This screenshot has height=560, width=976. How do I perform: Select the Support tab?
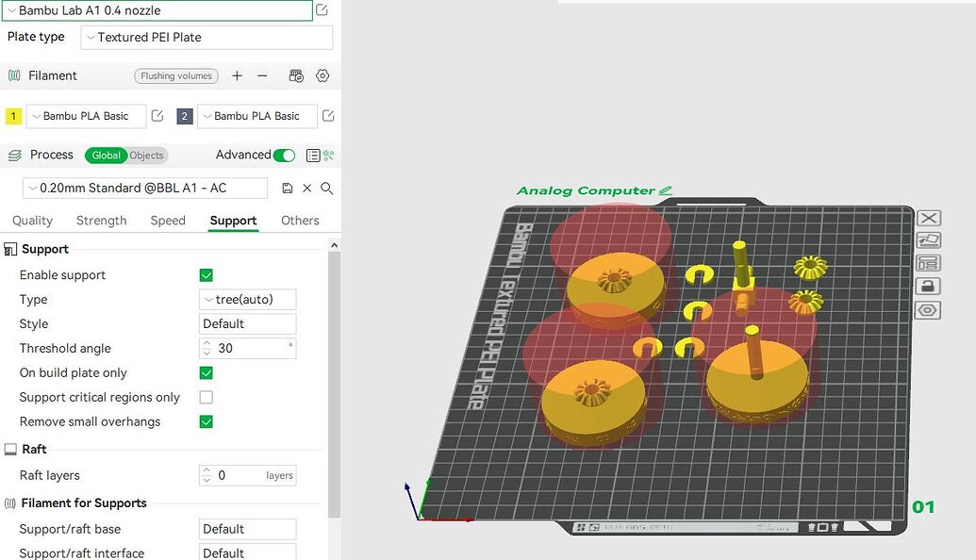[x=234, y=221]
